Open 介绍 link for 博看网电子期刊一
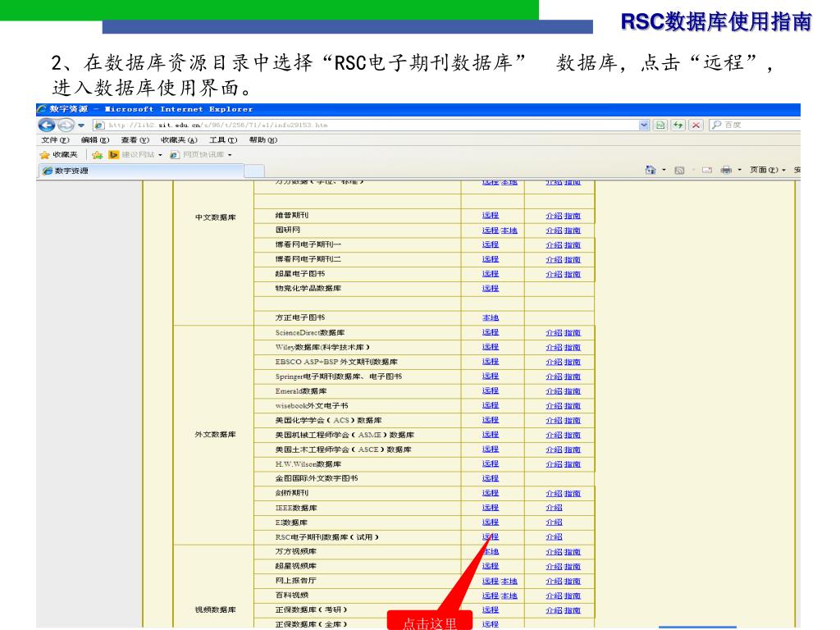 (x=554, y=244)
